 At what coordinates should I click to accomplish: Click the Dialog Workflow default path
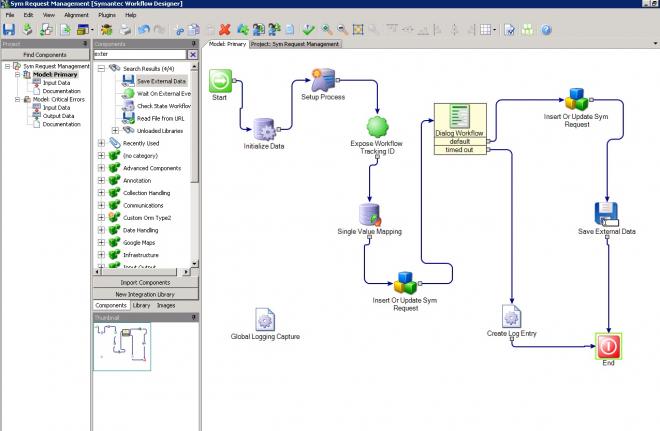[460, 141]
